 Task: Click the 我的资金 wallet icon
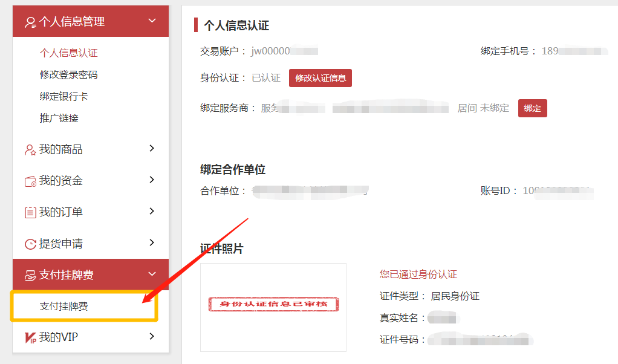(x=30, y=181)
